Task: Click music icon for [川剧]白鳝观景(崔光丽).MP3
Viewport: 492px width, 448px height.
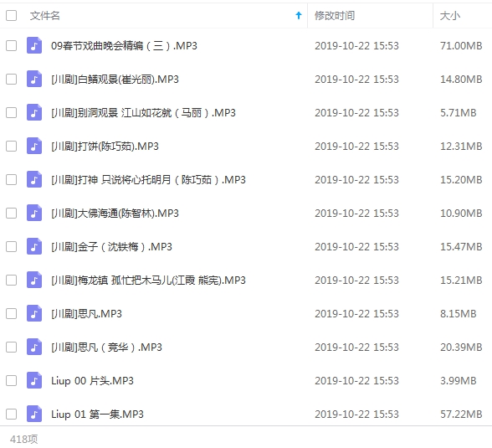Action: coord(34,79)
